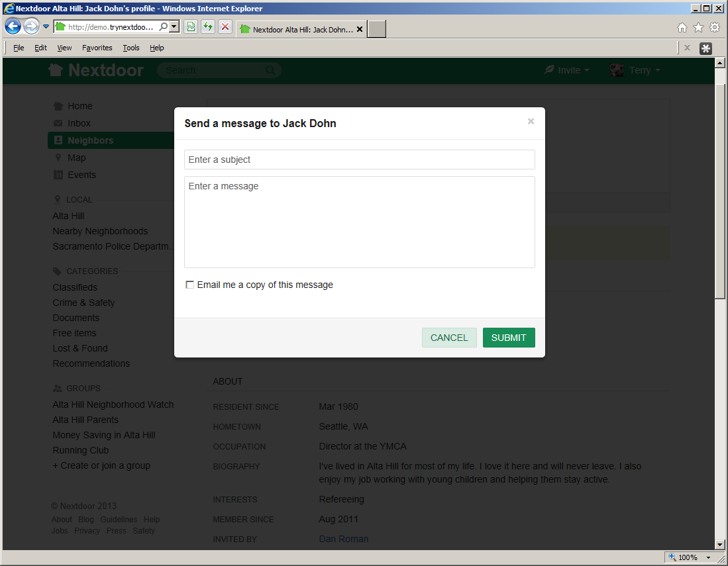Click Terry's profile avatar
This screenshot has width=728, height=566.
pos(617,70)
